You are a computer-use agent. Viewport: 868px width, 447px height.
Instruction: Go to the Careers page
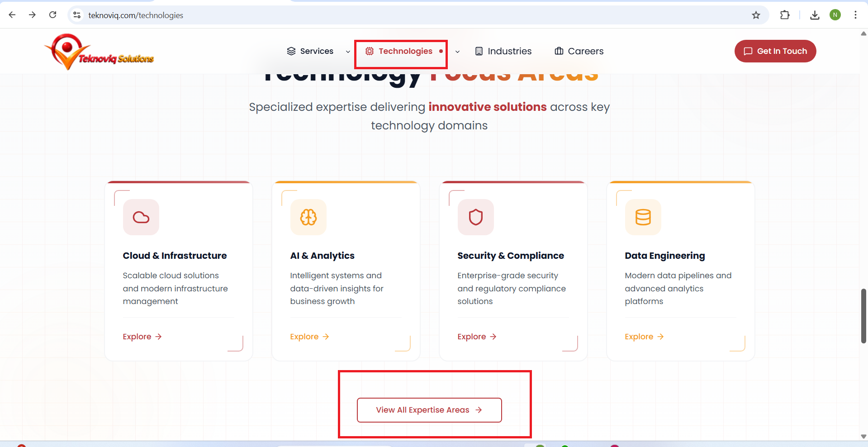pos(579,51)
